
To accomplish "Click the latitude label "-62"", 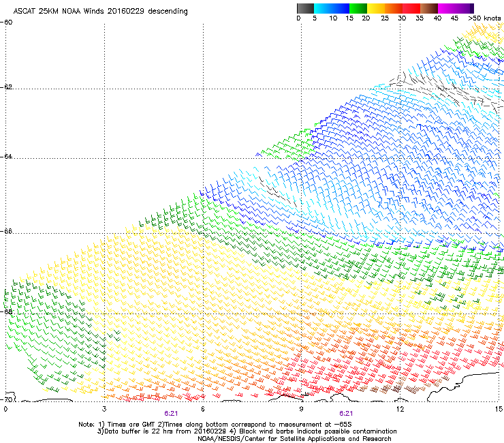I will (x=7, y=87).
